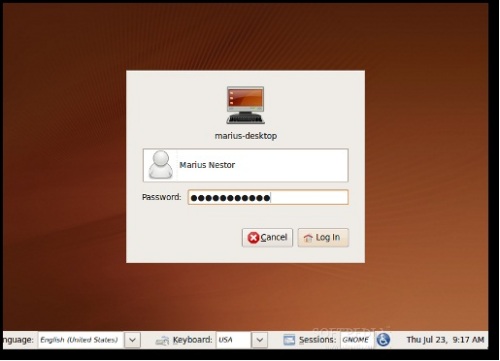Click the Sessions window icon

[289, 340]
